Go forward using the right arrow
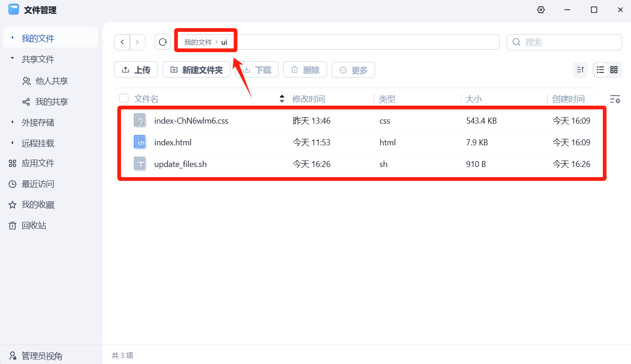Viewport: 631px width, 364px height. (x=137, y=42)
